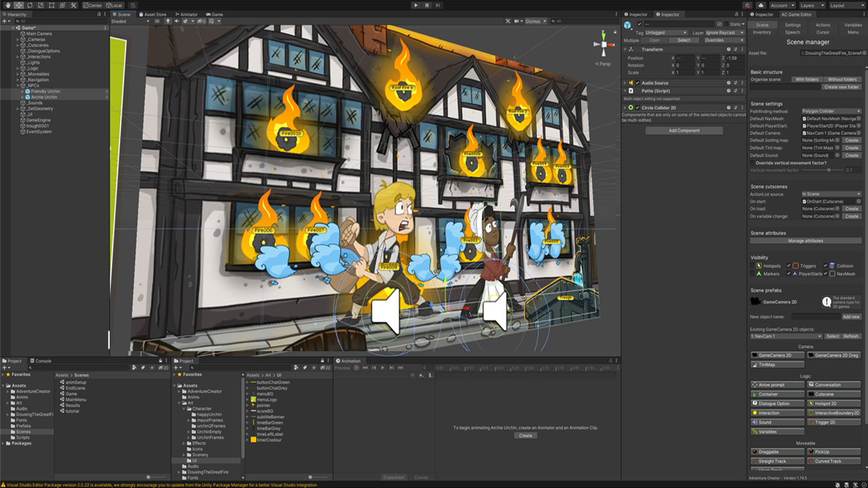Image resolution: width=868 pixels, height=488 pixels.
Task: Open Transform component help icon
Action: click(x=728, y=49)
